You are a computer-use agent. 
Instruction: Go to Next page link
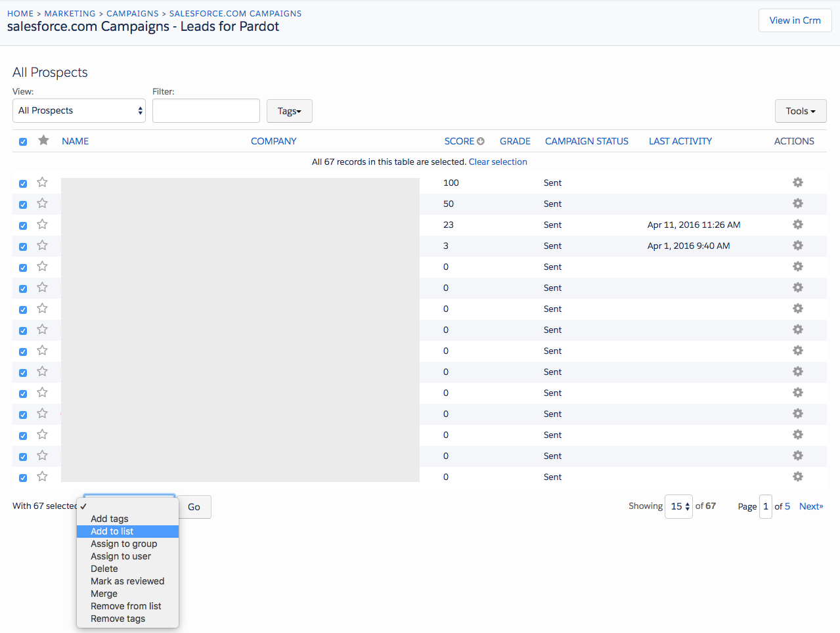click(811, 506)
